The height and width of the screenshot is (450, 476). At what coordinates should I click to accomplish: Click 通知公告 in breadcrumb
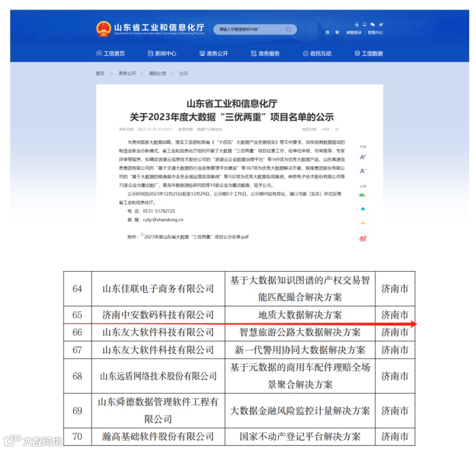coord(157,73)
